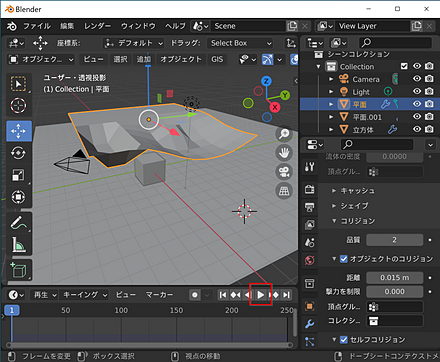Toggle セルフコリジョン checkbox
The height and width of the screenshot is (362, 440).
(344, 340)
